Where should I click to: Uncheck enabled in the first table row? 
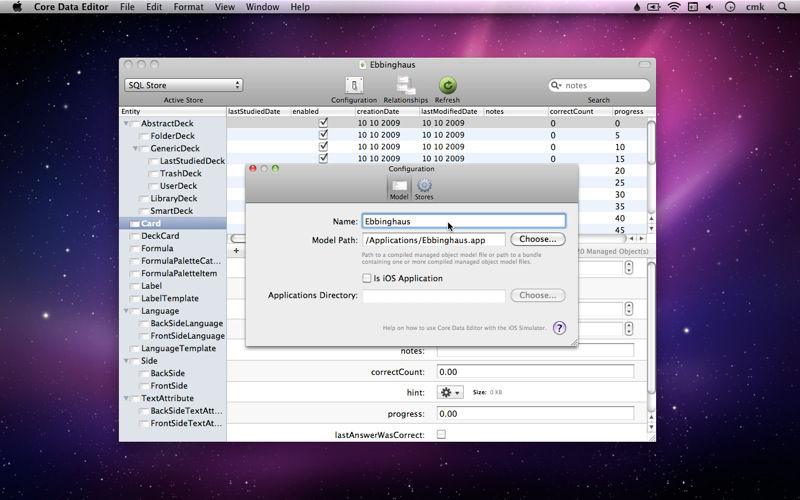click(323, 123)
